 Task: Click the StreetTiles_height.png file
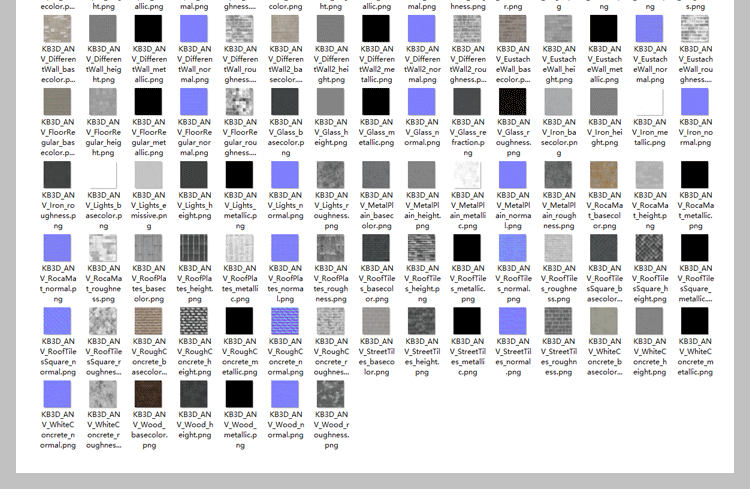[422, 321]
